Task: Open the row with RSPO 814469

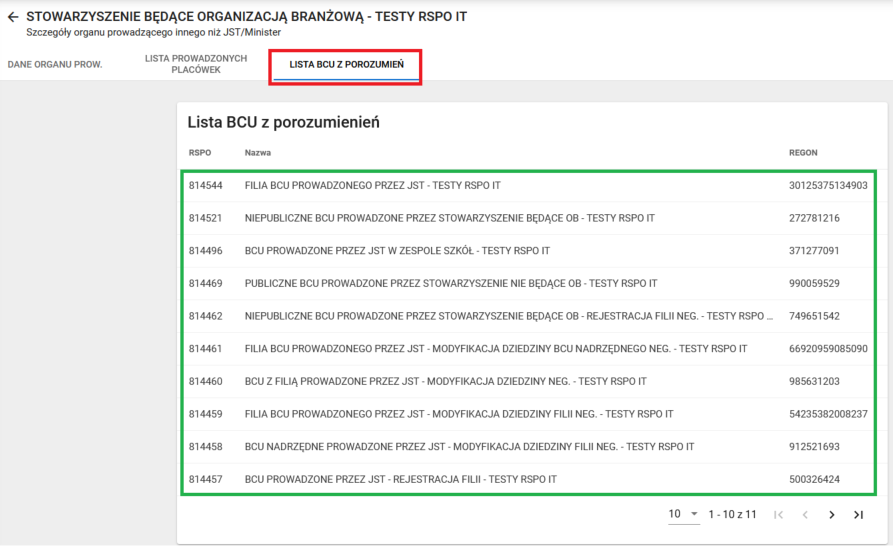Action: click(450, 284)
